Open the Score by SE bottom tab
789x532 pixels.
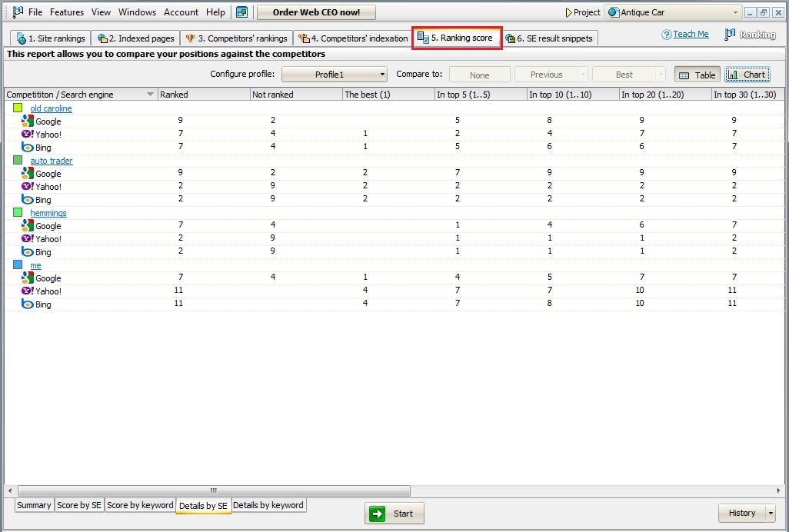pyautogui.click(x=79, y=505)
